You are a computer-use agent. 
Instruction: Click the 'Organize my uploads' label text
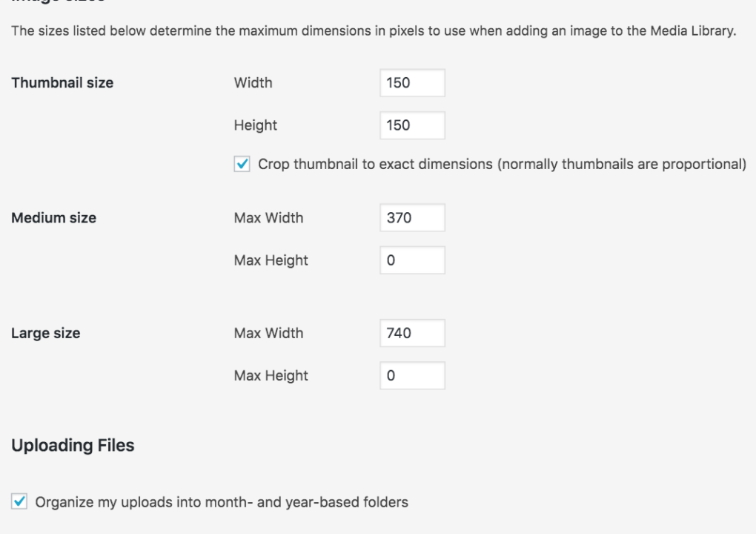(x=222, y=502)
